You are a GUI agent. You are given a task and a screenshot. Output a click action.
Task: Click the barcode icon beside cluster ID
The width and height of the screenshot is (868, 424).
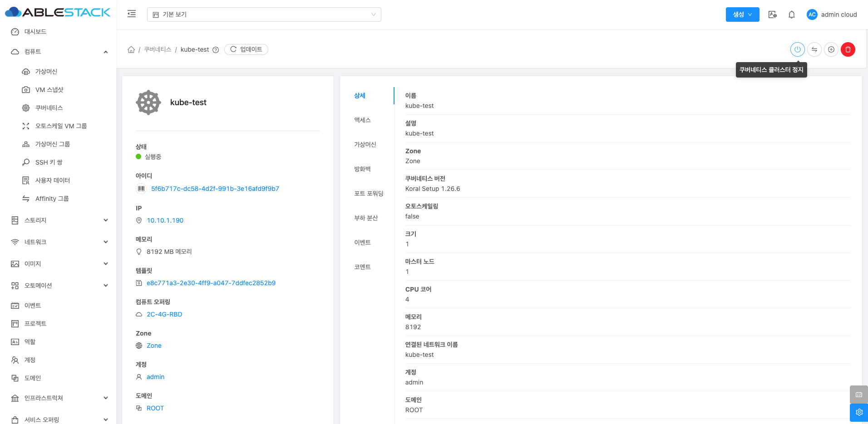141,189
